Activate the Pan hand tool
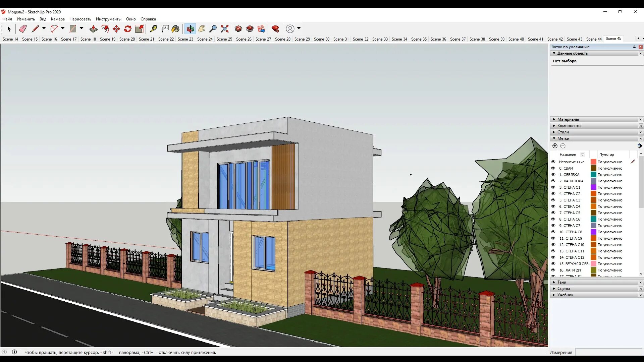The width and height of the screenshot is (644, 362). click(202, 29)
